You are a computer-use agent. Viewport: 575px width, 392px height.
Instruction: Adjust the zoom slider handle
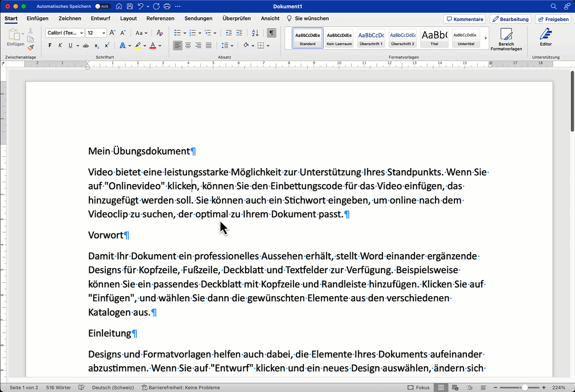(x=525, y=388)
